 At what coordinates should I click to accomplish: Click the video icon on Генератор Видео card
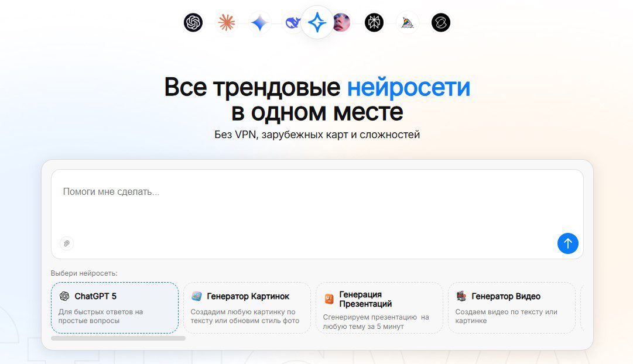pyautogui.click(x=461, y=295)
